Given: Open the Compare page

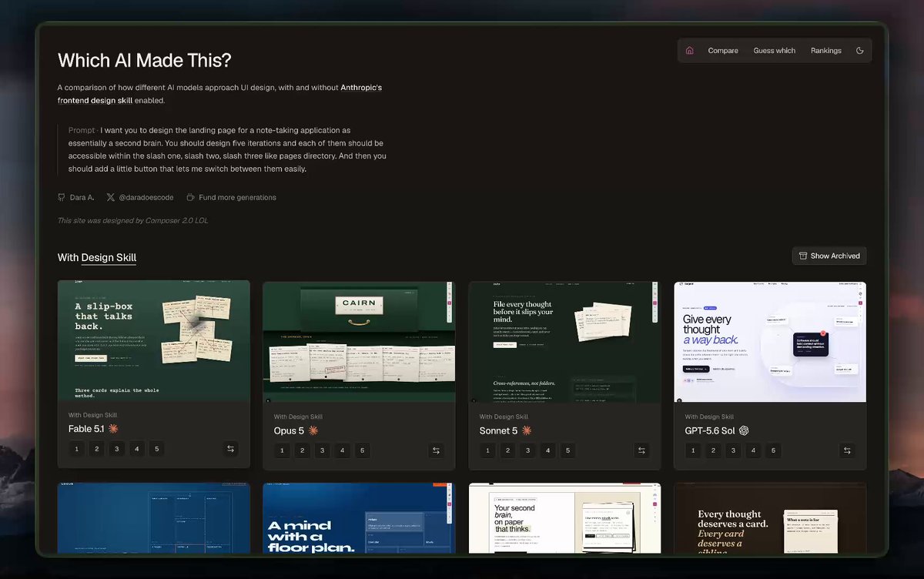Looking at the screenshot, I should point(723,51).
